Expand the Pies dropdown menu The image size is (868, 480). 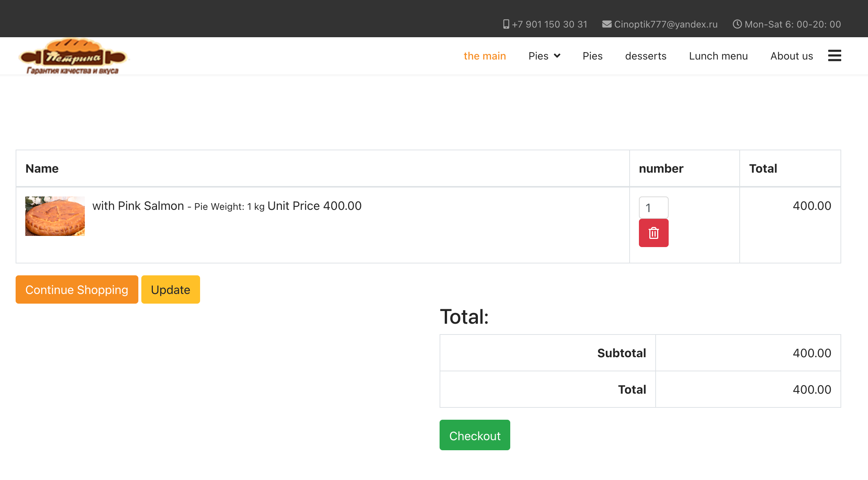coord(543,55)
